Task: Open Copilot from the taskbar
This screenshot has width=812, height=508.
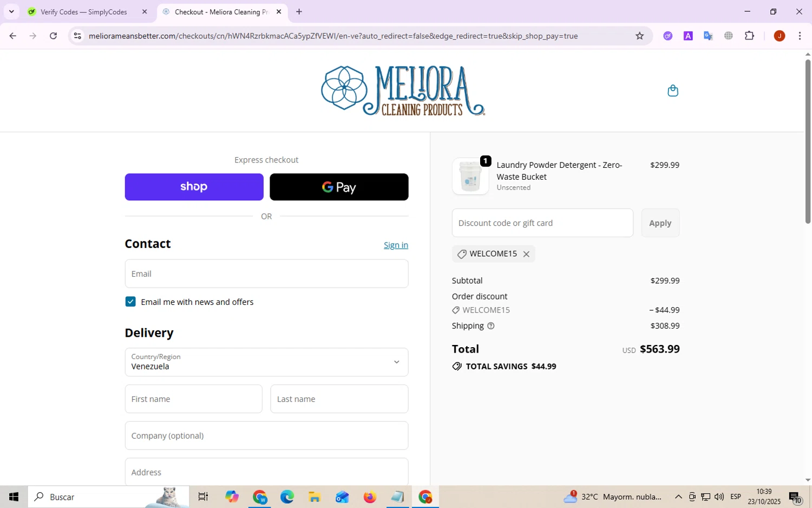Action: tap(232, 497)
